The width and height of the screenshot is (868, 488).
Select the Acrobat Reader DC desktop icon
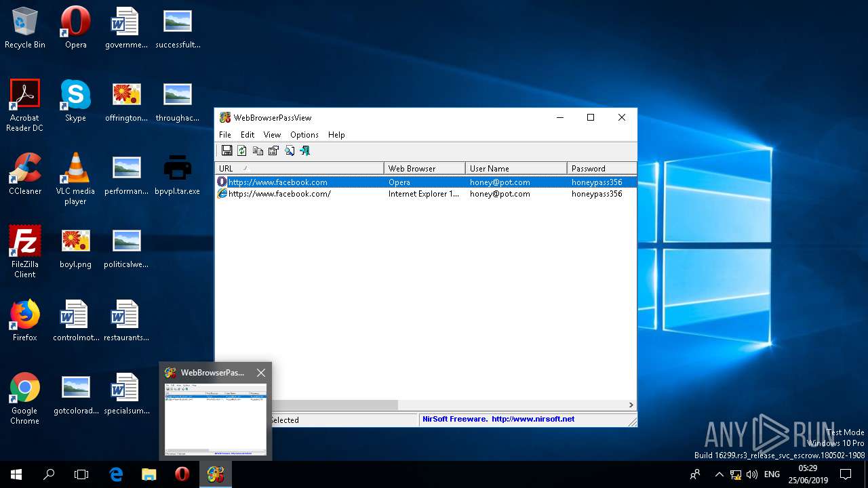(25, 106)
